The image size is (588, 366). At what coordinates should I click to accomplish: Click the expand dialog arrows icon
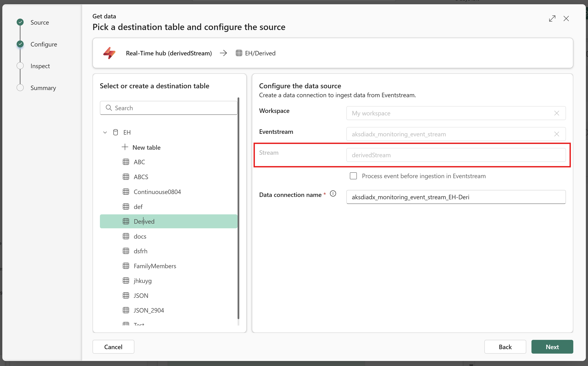552,19
